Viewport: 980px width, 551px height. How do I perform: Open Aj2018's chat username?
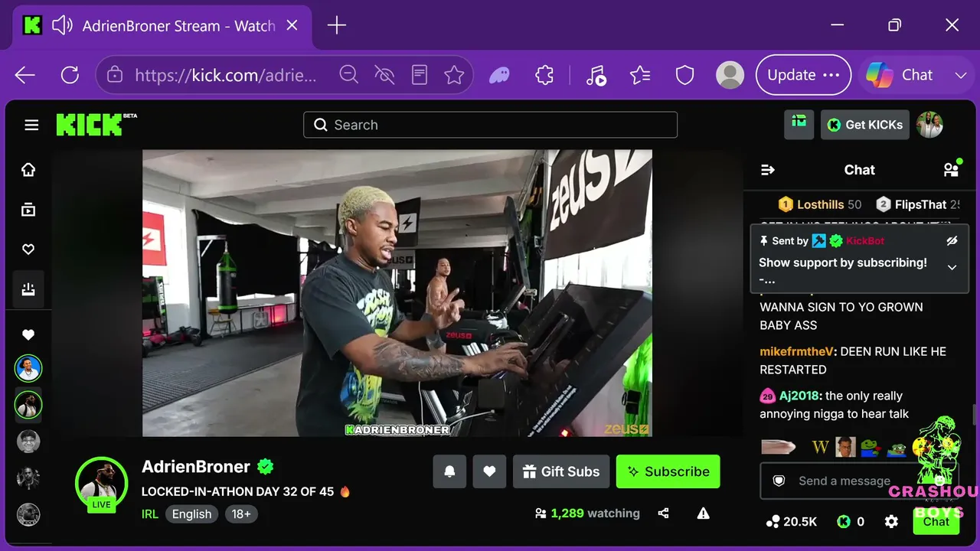[799, 396]
